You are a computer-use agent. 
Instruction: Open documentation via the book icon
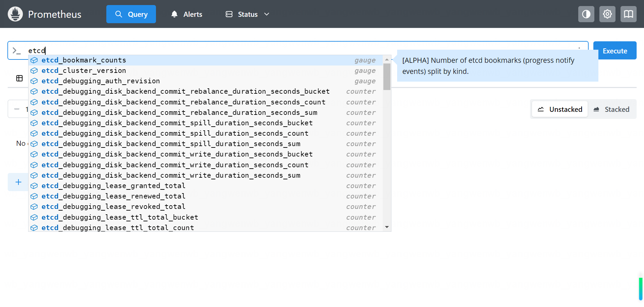(628, 14)
